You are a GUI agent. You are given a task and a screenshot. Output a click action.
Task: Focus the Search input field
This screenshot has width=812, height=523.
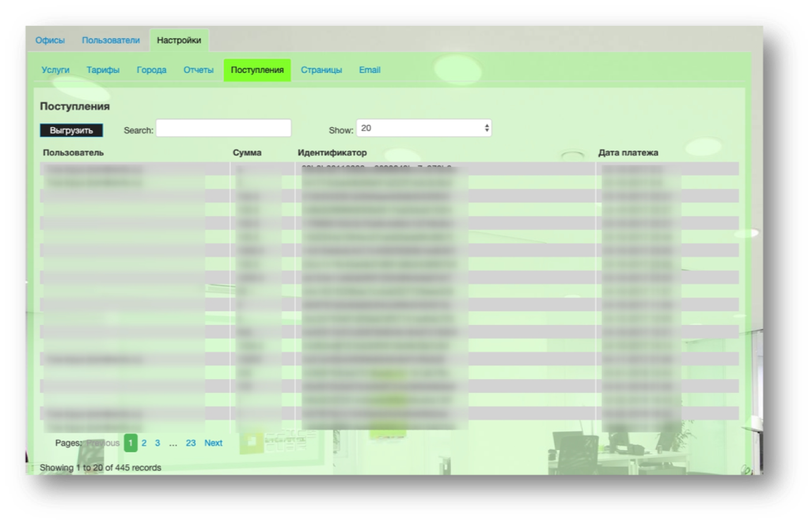pos(223,128)
